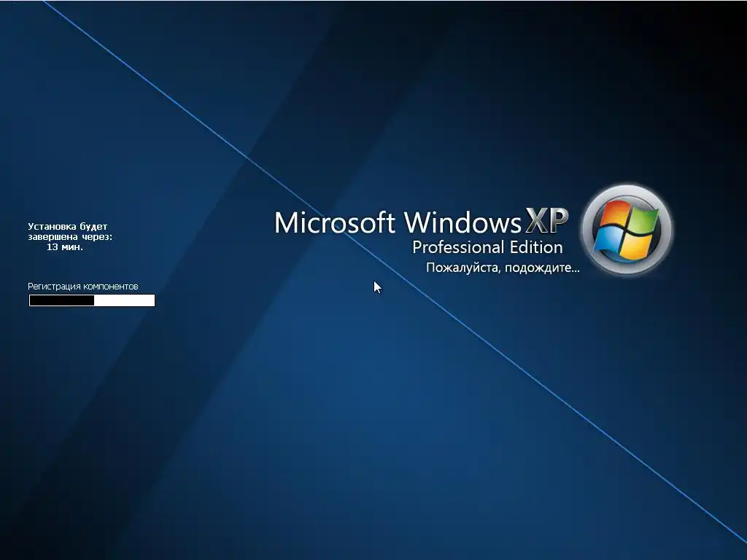Viewport: 747px width, 560px height.
Task: Click the "13 мин." remaining time text
Action: point(65,246)
